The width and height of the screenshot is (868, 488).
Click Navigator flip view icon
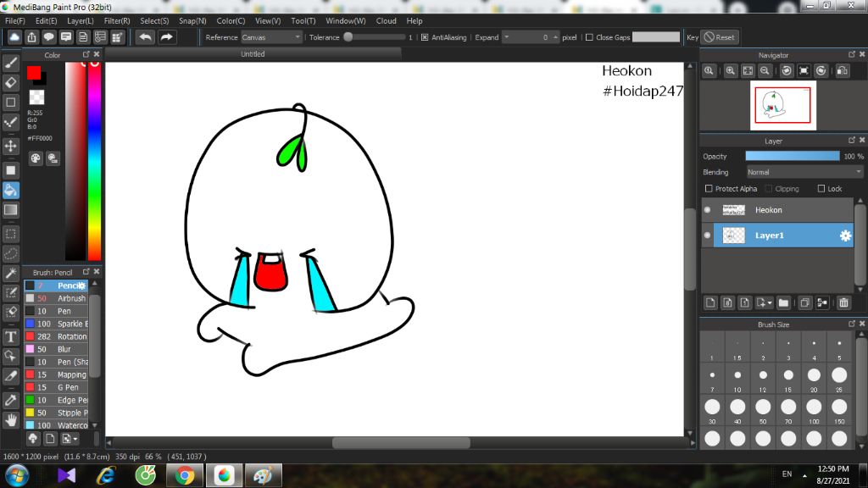843,71
